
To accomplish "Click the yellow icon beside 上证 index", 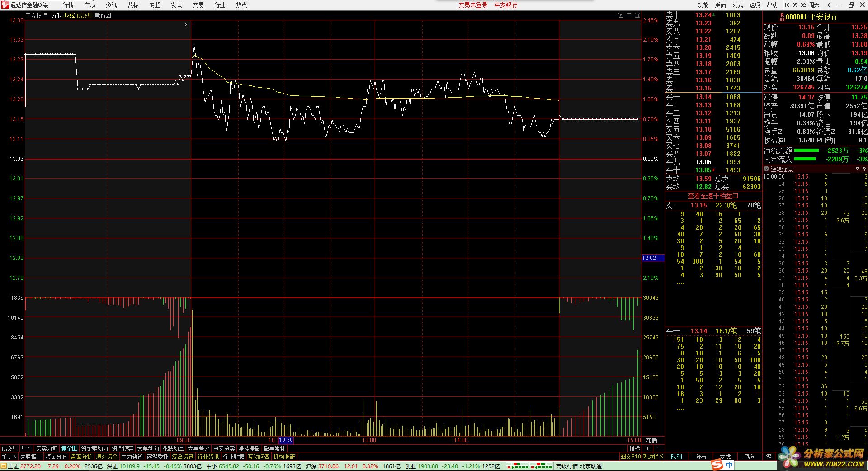I will tap(4, 466).
